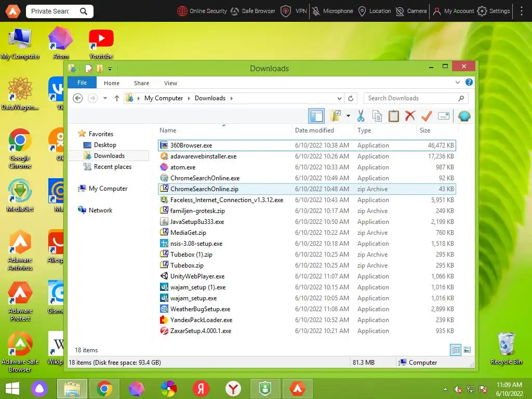The image size is (532, 399).
Task: Click the globe shell icon in the toolbar
Action: pos(464,116)
